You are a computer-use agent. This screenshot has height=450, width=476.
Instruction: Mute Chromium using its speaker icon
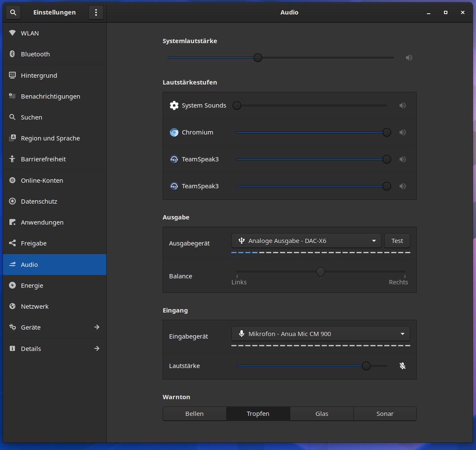click(x=403, y=132)
